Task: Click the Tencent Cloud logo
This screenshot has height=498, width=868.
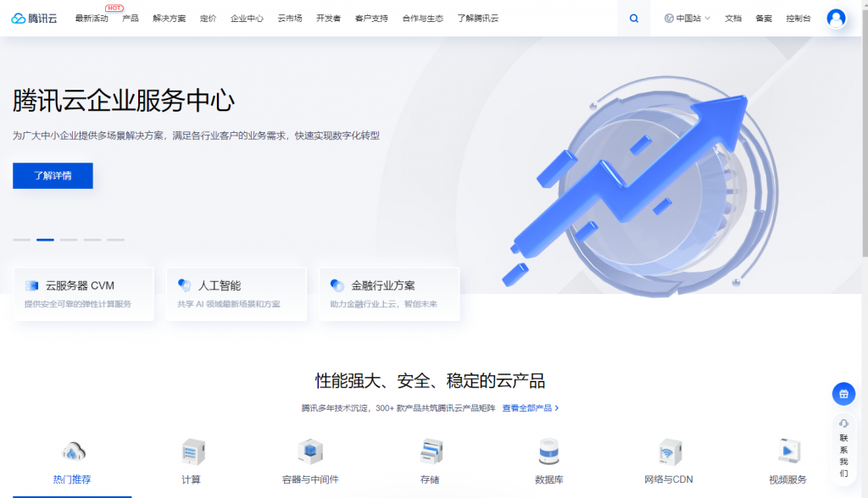Action: 34,19
